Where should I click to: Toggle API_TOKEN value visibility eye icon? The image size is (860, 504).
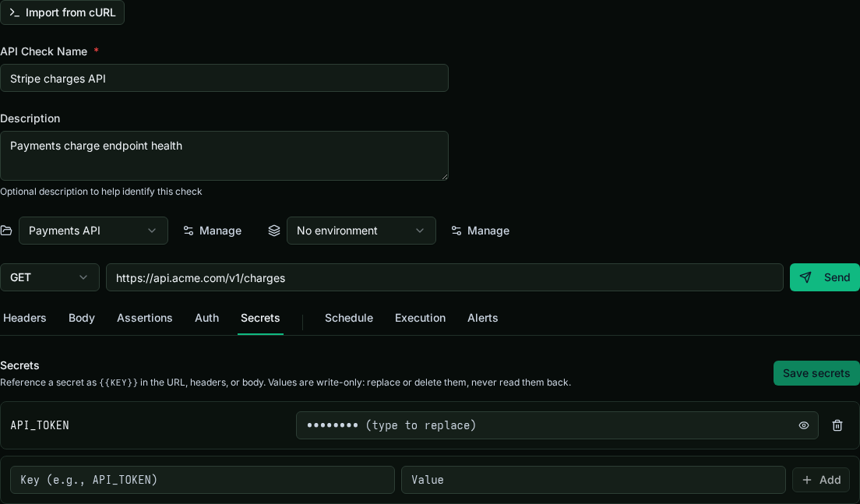pyautogui.click(x=803, y=425)
